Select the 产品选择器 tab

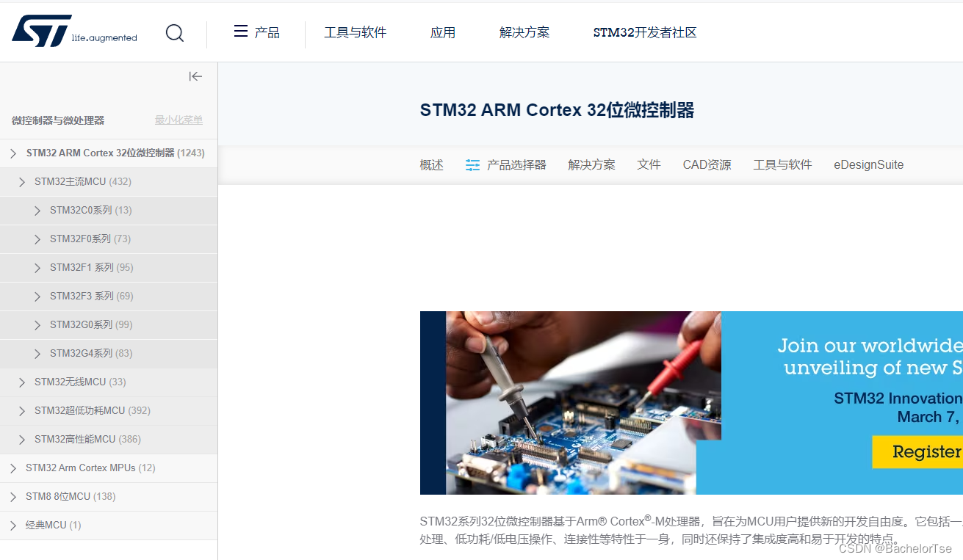point(516,164)
